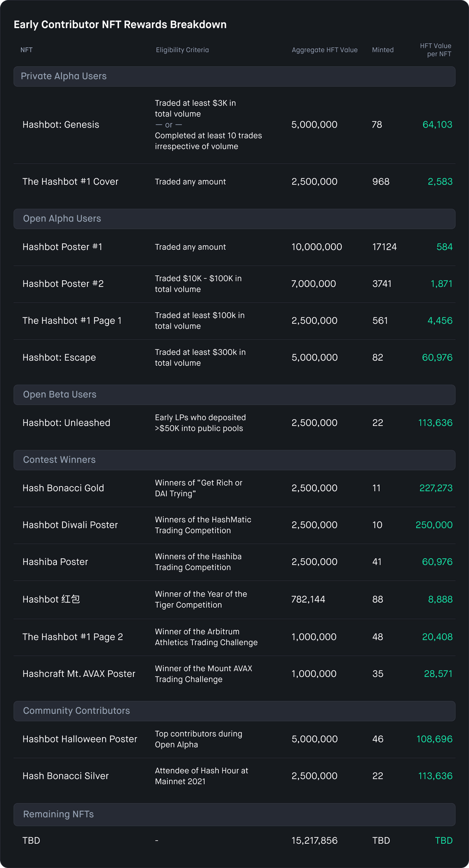The height and width of the screenshot is (868, 469).
Task: Open the Contest Winners section header
Action: pyautogui.click(x=234, y=460)
